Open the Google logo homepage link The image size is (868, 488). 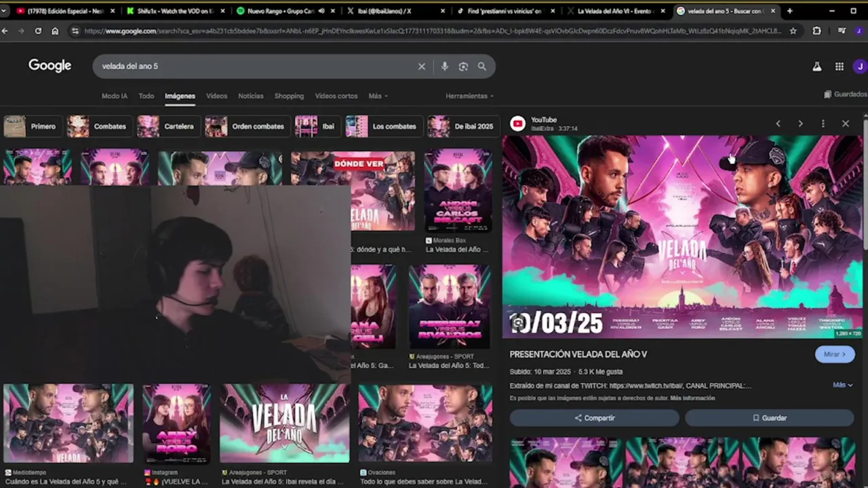50,66
